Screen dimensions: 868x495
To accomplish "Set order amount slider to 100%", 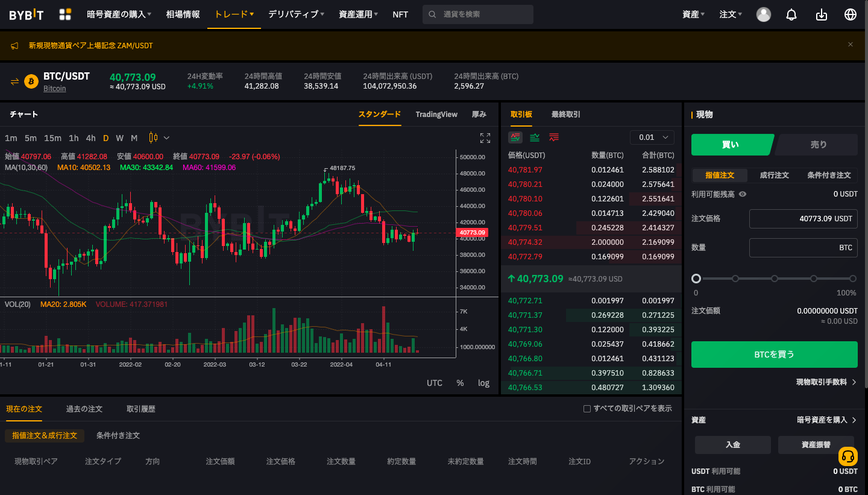I will [853, 279].
